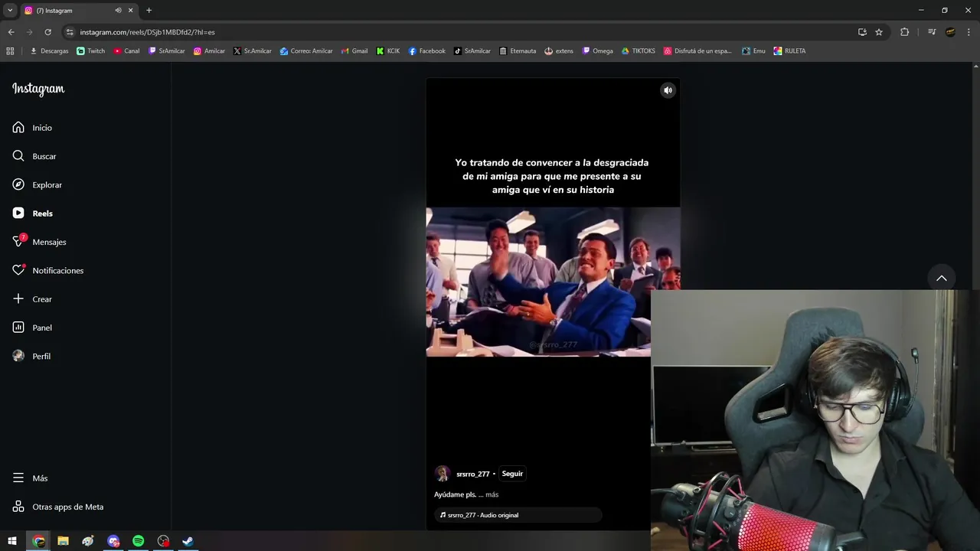Open File Explorer from taskbar
The width and height of the screenshot is (980, 551).
pos(64,541)
